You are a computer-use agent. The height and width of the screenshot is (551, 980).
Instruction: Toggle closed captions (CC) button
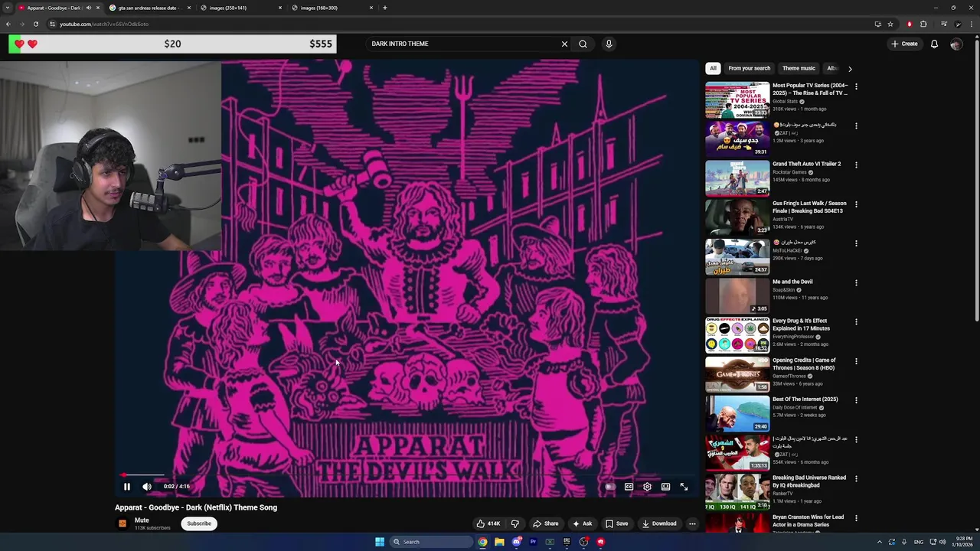pyautogui.click(x=629, y=487)
